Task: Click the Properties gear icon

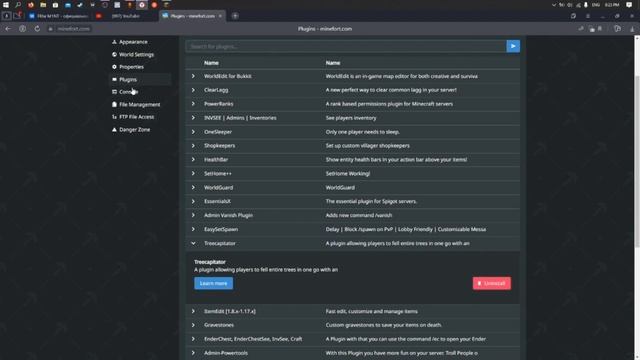Action: tap(114, 67)
